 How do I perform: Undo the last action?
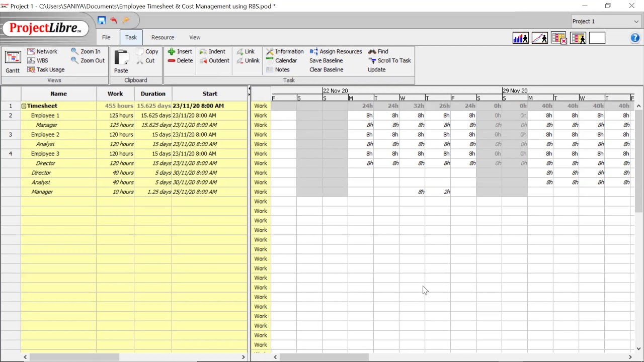(114, 21)
